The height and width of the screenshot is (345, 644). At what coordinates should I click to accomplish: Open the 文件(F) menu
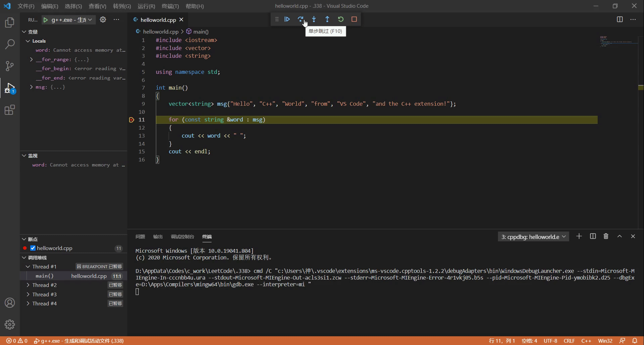pos(26,6)
